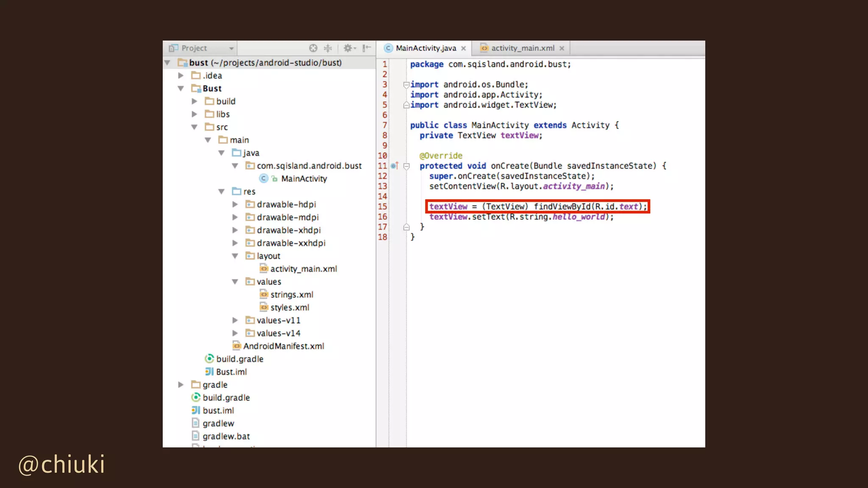Fold the import block at line 3

[x=406, y=85]
